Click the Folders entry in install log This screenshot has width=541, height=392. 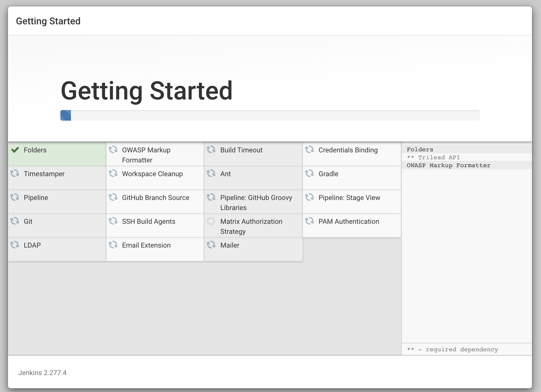[x=420, y=149]
